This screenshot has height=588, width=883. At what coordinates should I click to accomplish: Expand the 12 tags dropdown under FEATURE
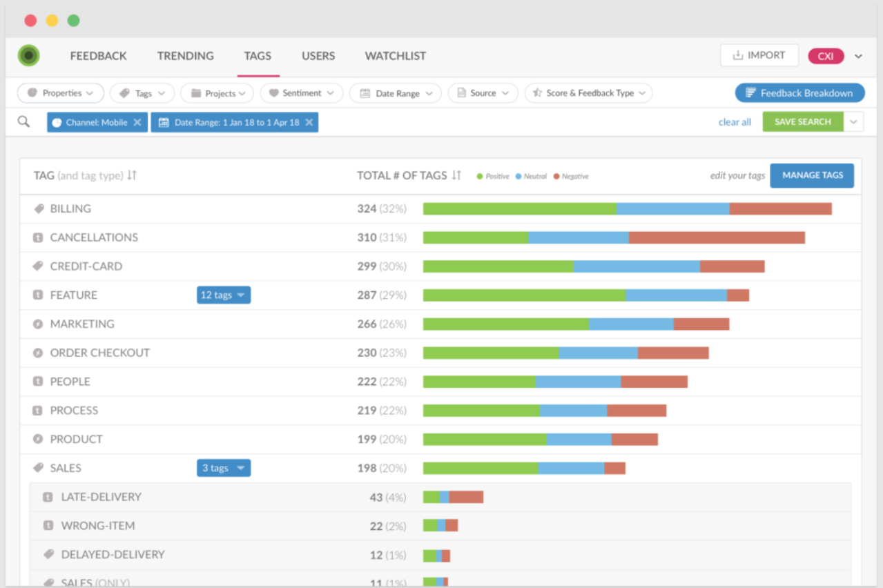pyautogui.click(x=223, y=295)
